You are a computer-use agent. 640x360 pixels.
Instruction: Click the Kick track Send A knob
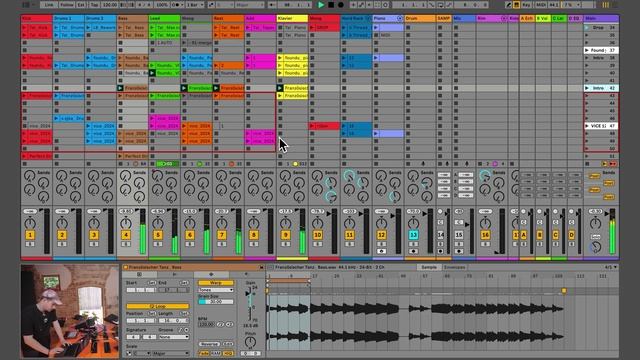[30, 176]
